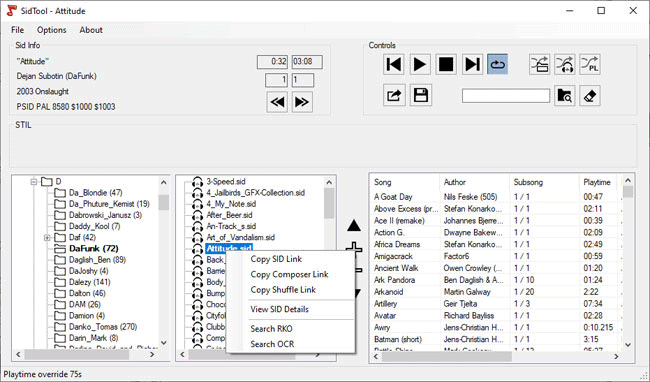Select After_Beer.sid file

(x=229, y=215)
